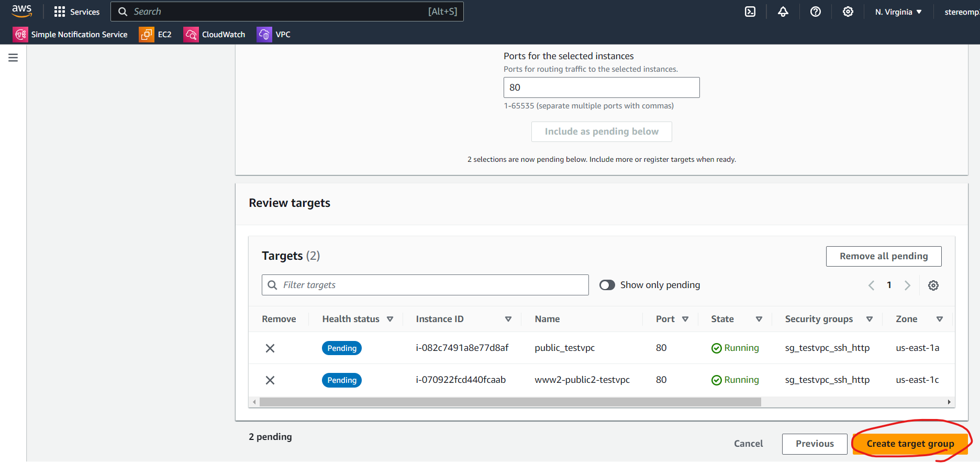Toggle Show only pending switch
This screenshot has height=463, width=980.
[607, 285]
